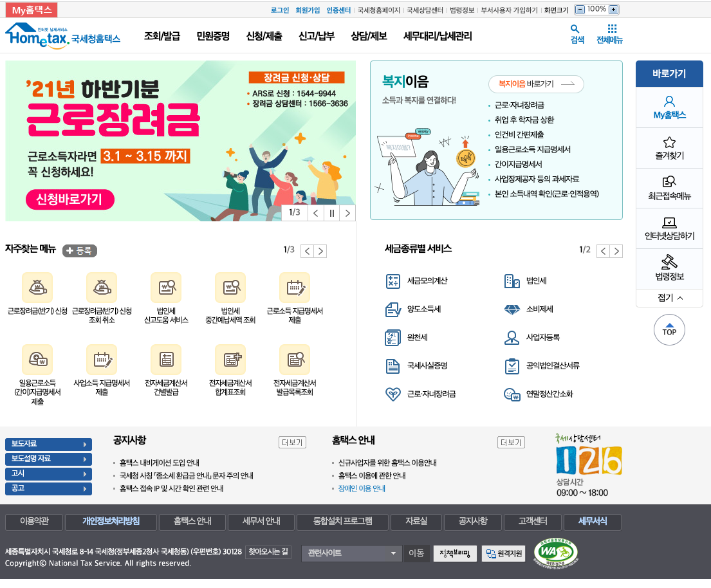Open the 신고/납부 main menu
Screen dimensions: 711x588
(317, 36)
